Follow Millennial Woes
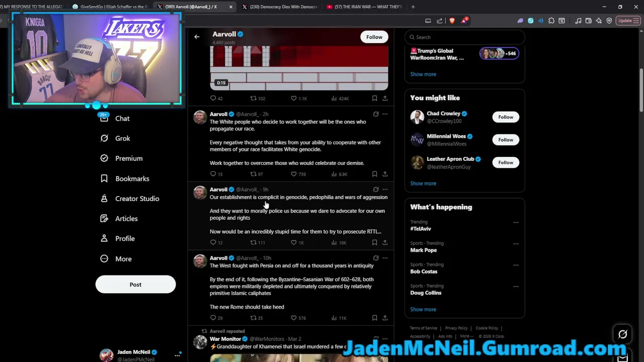The image size is (644, 362). coord(506,140)
